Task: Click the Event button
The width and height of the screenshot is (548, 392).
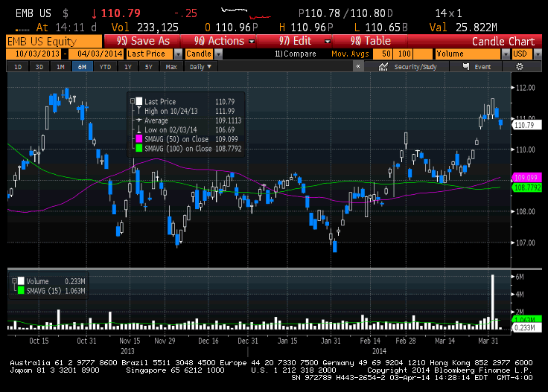Action: pyautogui.click(x=477, y=67)
